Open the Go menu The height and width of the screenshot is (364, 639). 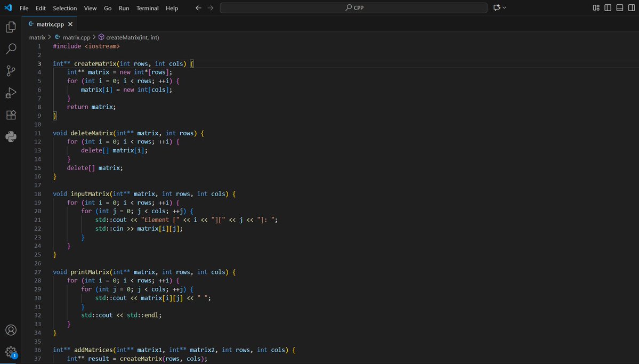[108, 8]
